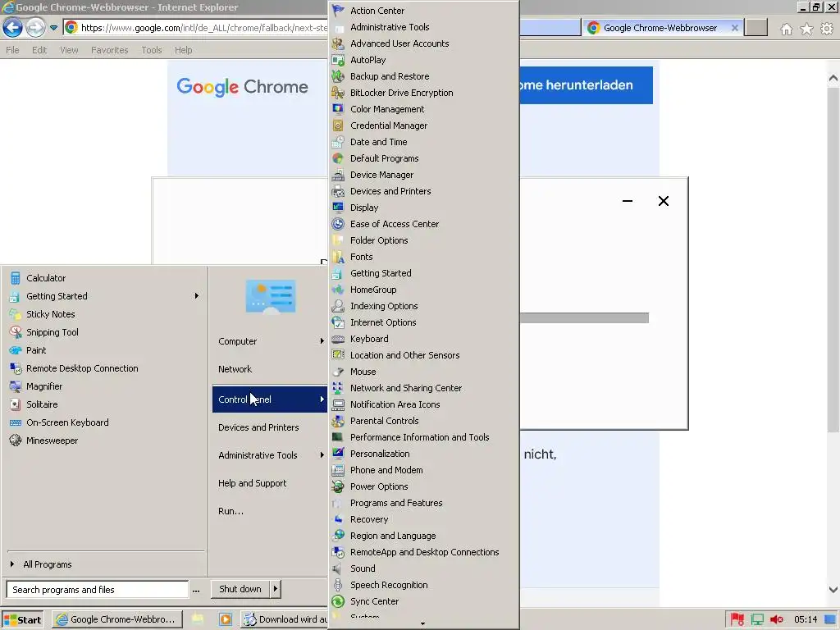This screenshot has height=630, width=840.
Task: Open the Tools menu in Internet Explorer
Action: pyautogui.click(x=152, y=50)
